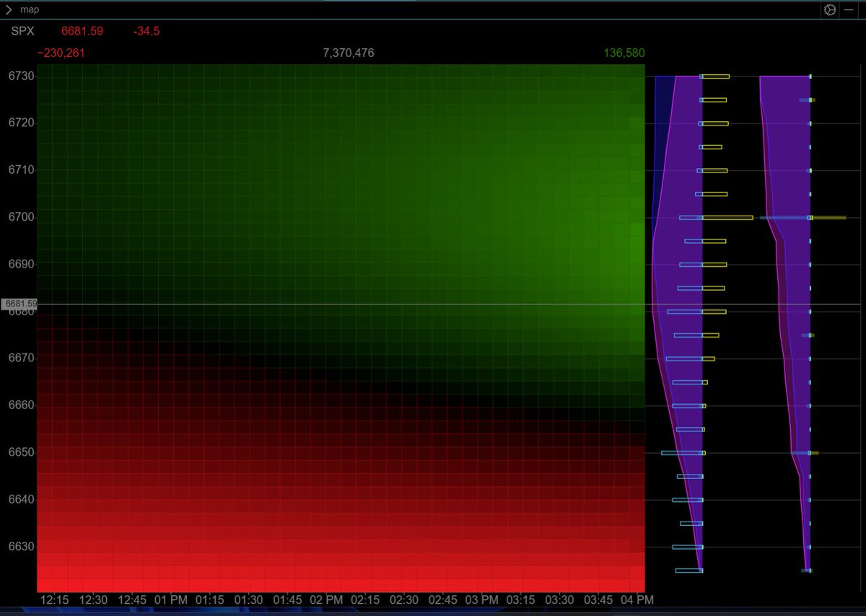Click the top yellow bar at 6730 strike
866x616 pixels.
(716, 76)
